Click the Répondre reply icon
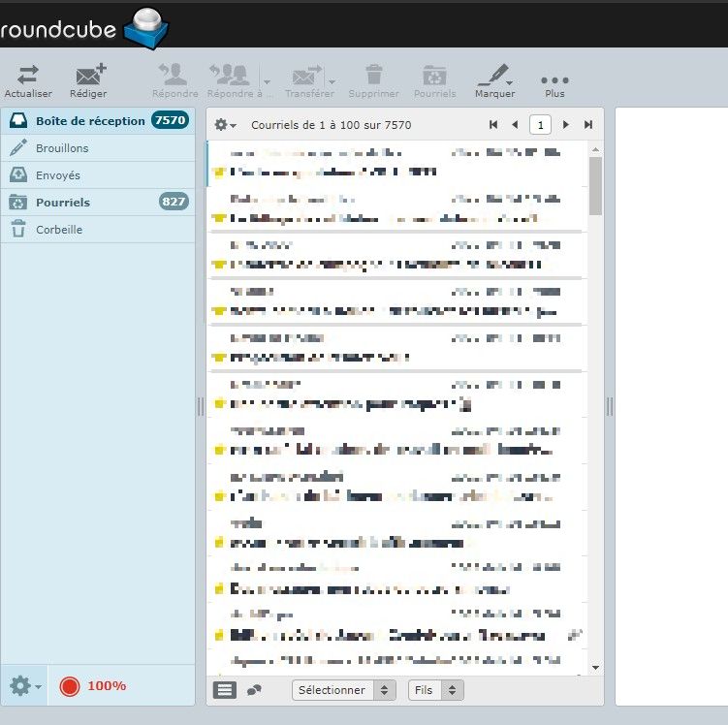The image size is (728, 725). click(x=174, y=76)
